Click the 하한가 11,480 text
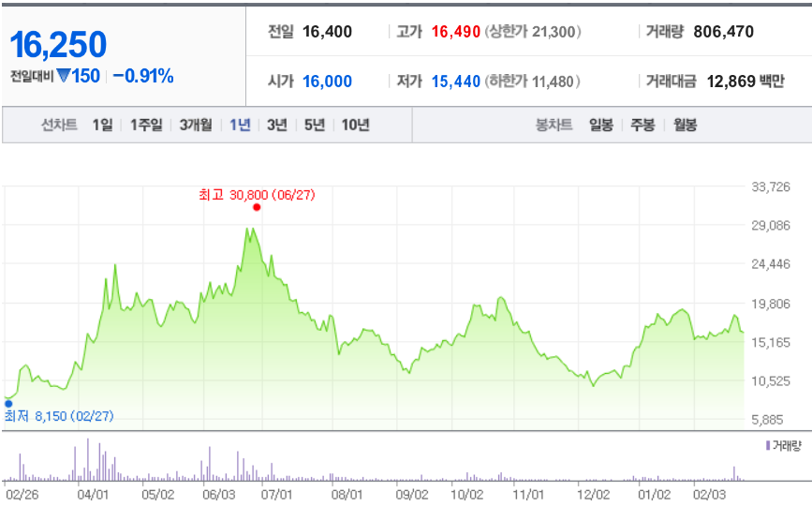The height and width of the screenshot is (506, 812). (532, 82)
